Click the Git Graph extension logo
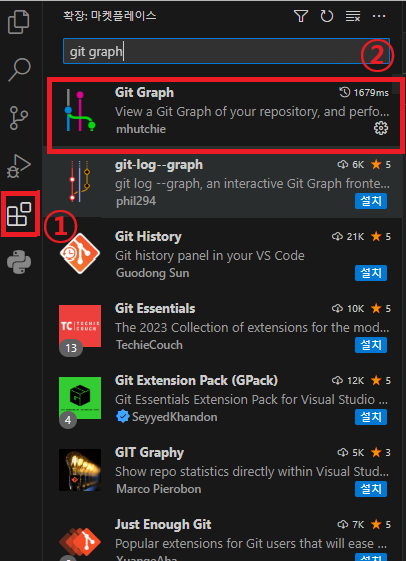Image resolution: width=406 pixels, height=561 pixels. pyautogui.click(x=80, y=111)
